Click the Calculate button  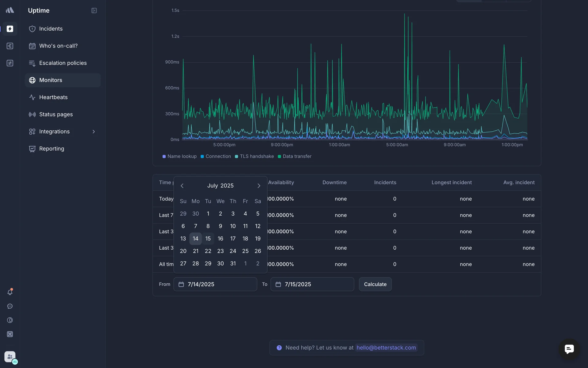(375, 284)
